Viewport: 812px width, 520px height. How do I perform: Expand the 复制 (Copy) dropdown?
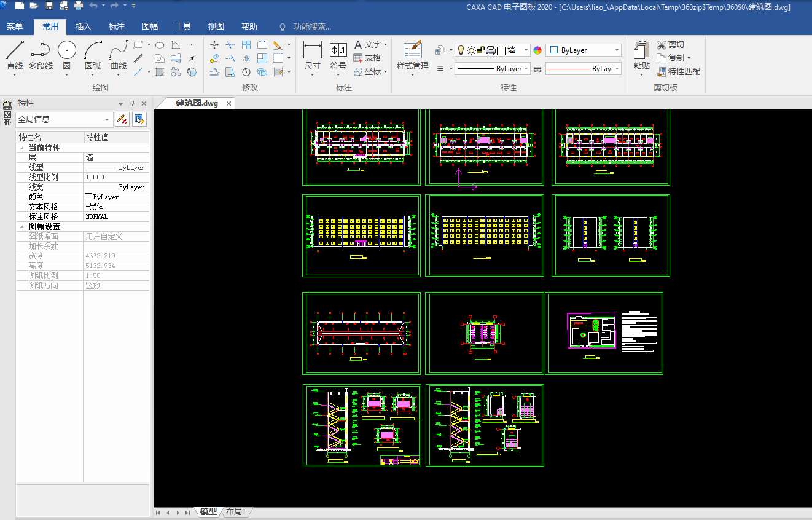pyautogui.click(x=689, y=58)
